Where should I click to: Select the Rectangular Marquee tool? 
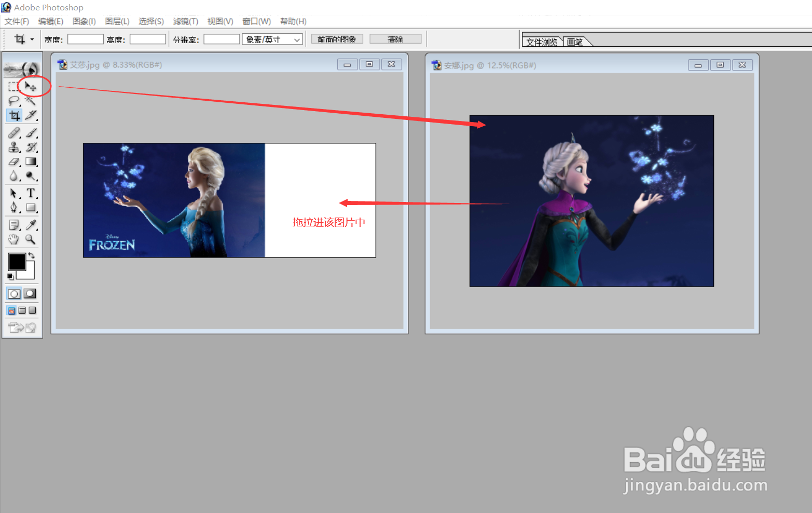tap(14, 87)
